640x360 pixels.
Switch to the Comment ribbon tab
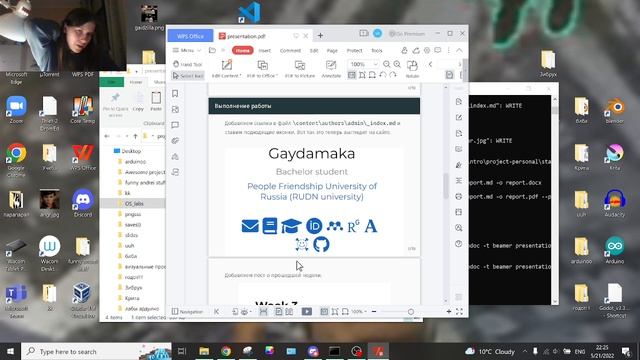[290, 50]
